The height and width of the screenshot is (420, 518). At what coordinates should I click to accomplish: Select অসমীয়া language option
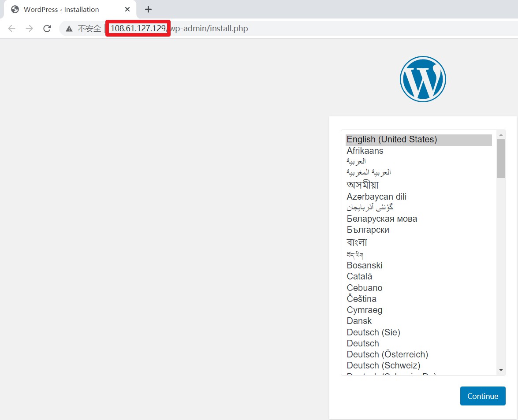[418, 185]
